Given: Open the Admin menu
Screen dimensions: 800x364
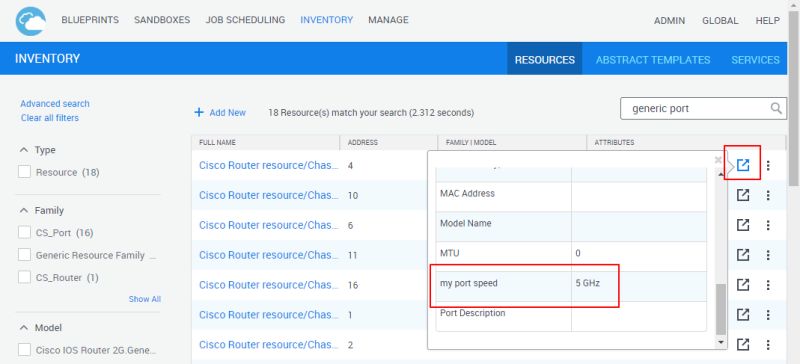Looking at the screenshot, I should [x=669, y=21].
